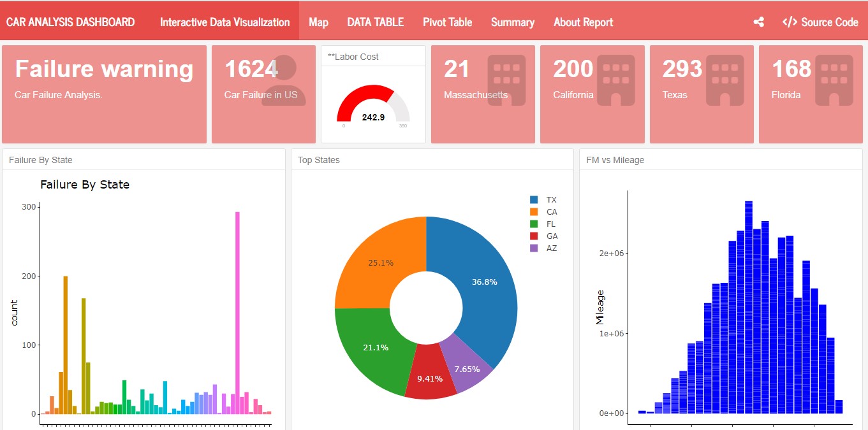Toggle the TX legend entry in the pie chart
868x430 pixels.
tap(534, 200)
